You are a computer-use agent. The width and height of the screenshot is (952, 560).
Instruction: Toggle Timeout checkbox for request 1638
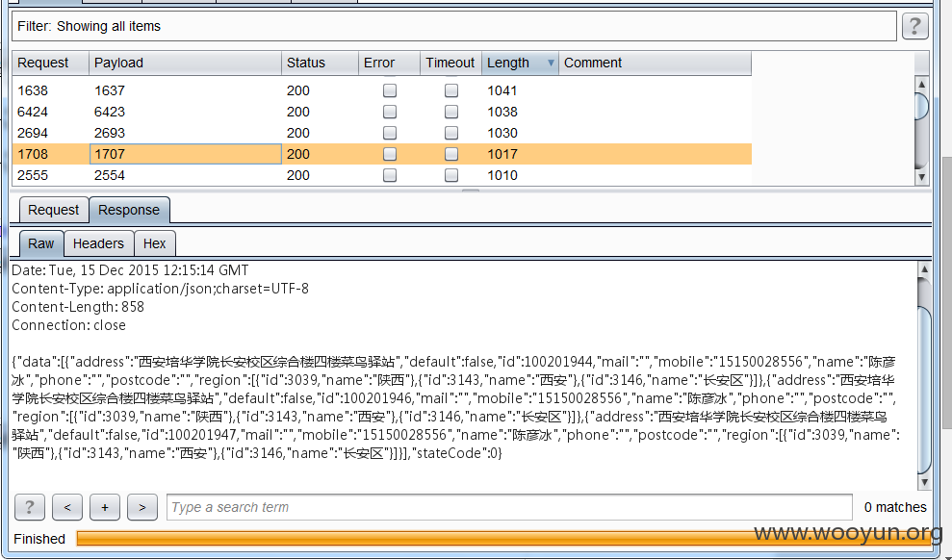click(x=451, y=90)
